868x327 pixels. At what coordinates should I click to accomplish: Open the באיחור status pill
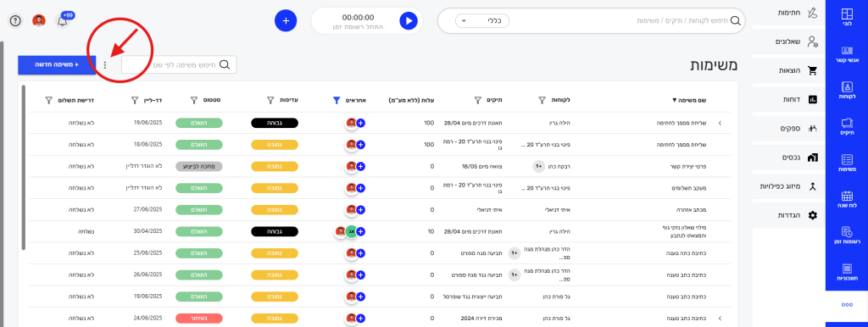point(198,319)
